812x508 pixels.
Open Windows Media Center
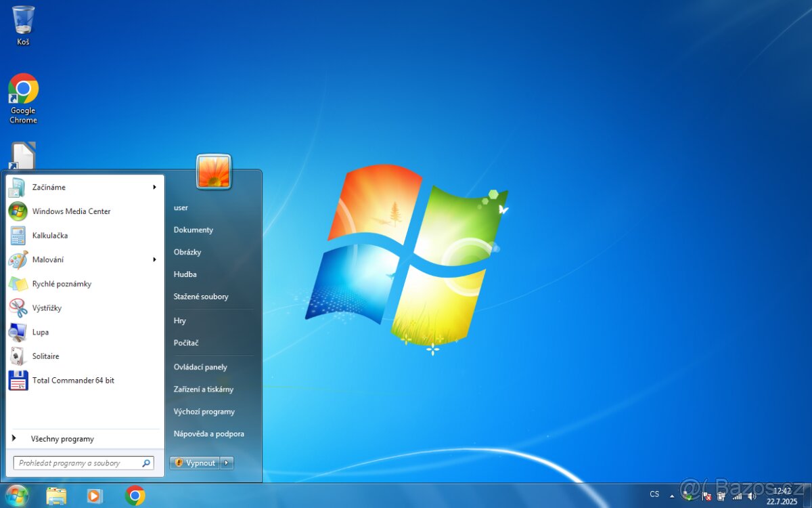click(71, 211)
